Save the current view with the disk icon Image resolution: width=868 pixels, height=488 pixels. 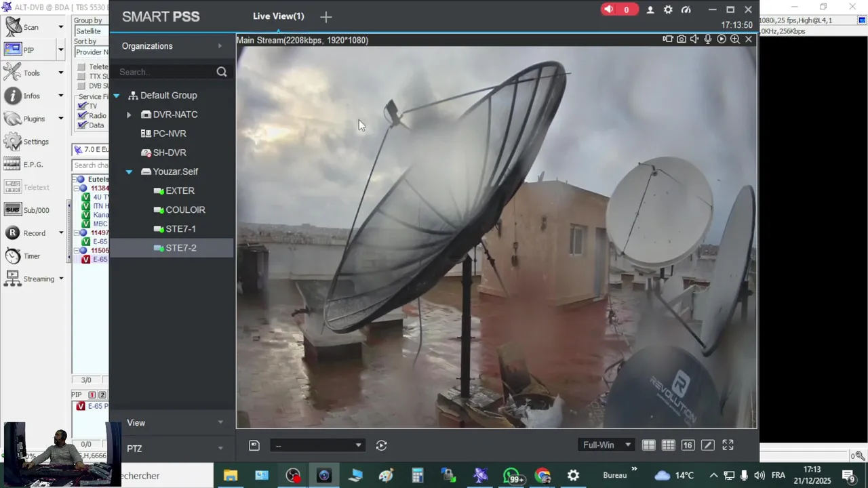(254, 445)
